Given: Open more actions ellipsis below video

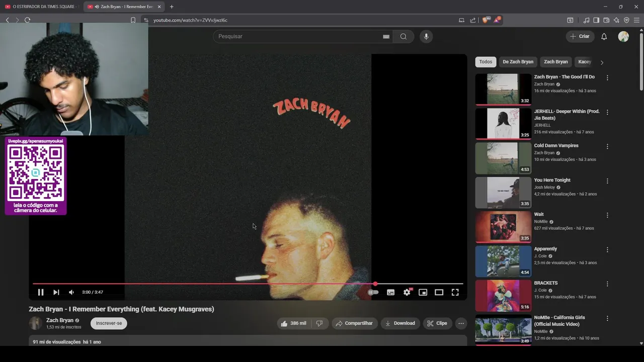Looking at the screenshot, I should pos(461,323).
